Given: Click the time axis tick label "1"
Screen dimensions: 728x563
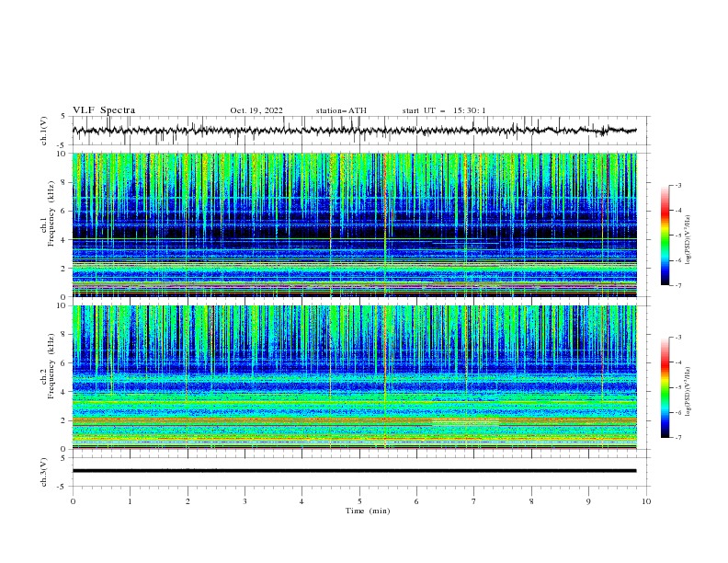Looking at the screenshot, I should click(130, 501).
